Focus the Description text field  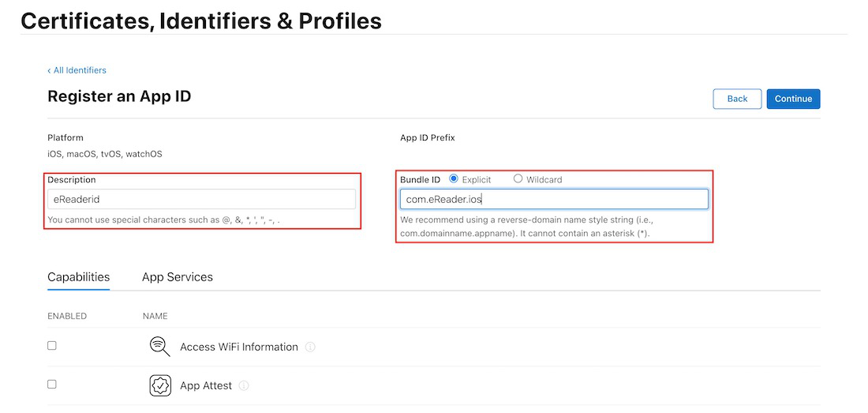pos(201,199)
